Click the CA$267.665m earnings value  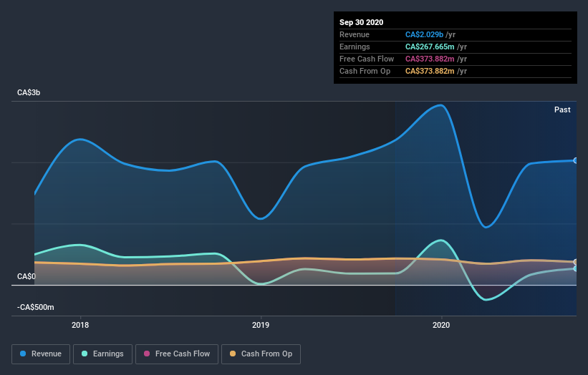tap(430, 47)
